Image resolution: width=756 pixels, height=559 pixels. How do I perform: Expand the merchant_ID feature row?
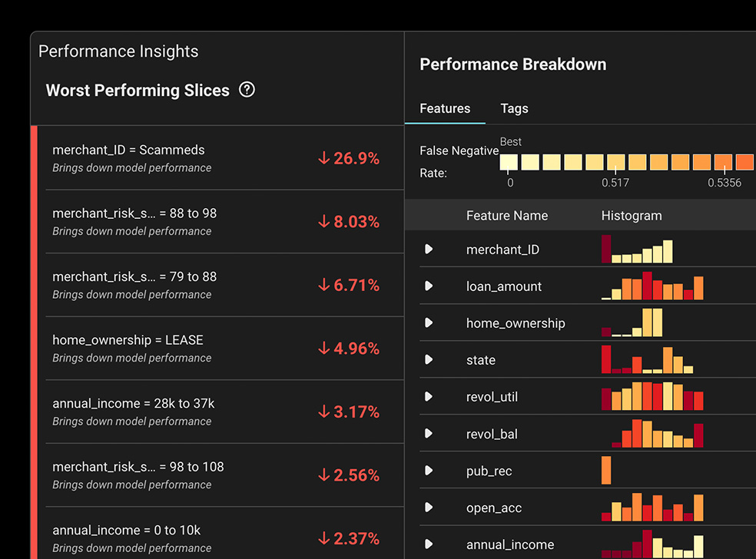[429, 250]
